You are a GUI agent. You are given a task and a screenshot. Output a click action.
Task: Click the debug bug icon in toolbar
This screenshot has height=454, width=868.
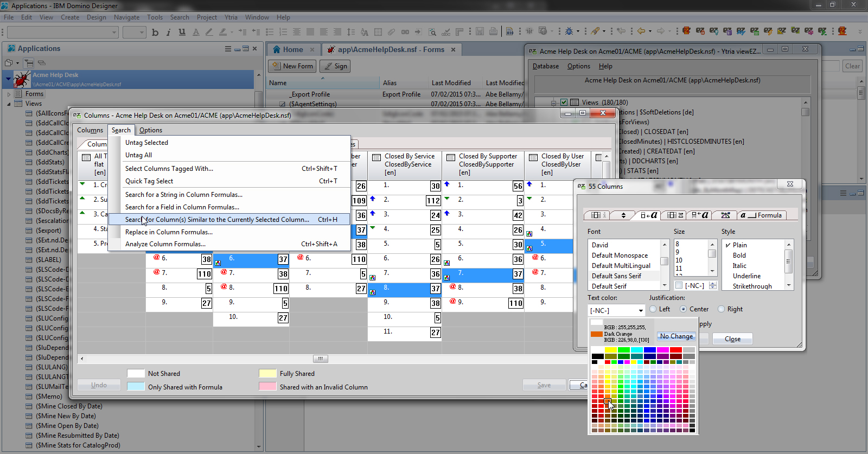(569, 31)
